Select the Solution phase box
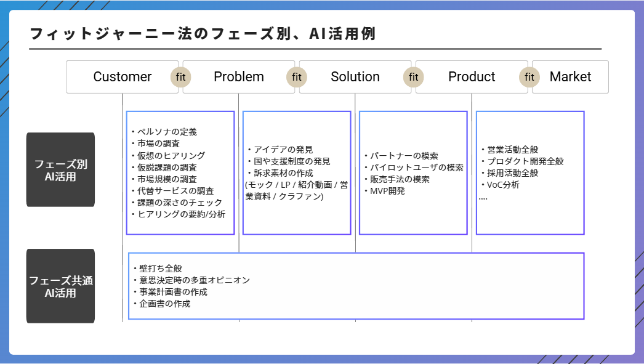The image size is (644, 364). click(x=355, y=77)
